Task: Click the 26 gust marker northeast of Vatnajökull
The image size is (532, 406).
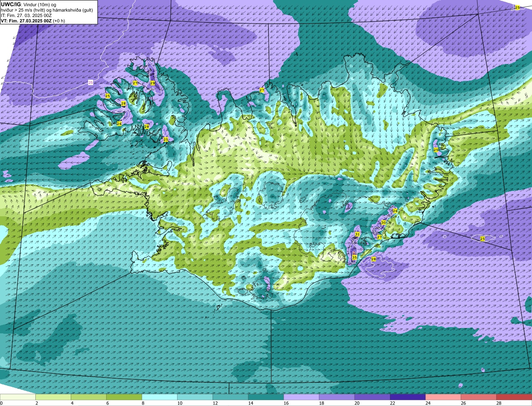Action: coord(395,211)
